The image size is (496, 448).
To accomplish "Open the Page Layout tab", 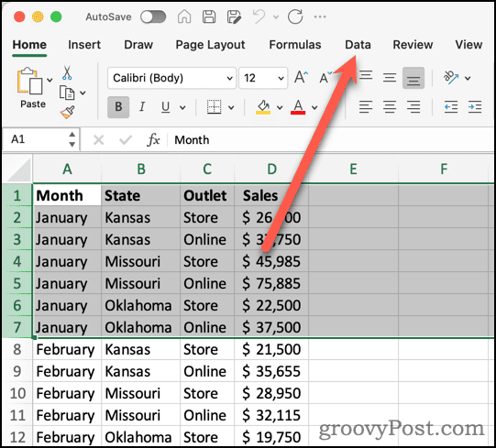I will point(210,45).
